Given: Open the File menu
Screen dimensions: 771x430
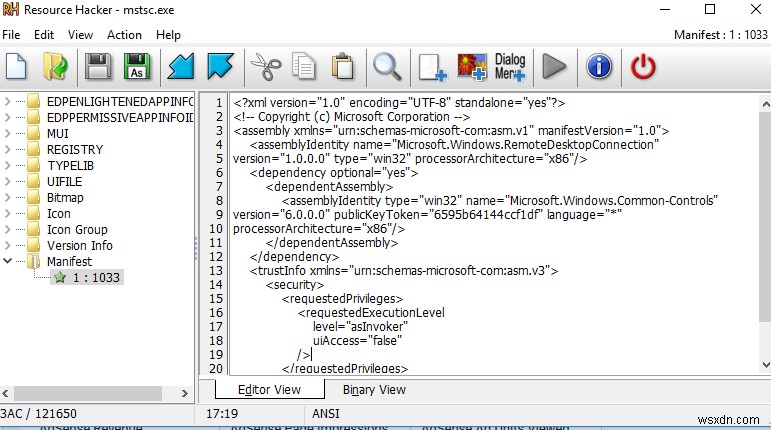Looking at the screenshot, I should click(x=11, y=35).
